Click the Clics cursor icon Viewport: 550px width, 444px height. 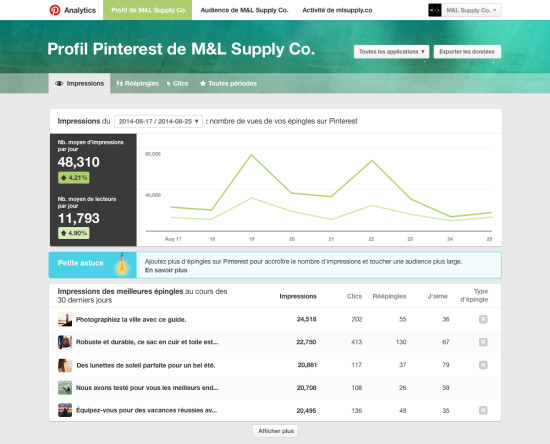click(x=169, y=83)
